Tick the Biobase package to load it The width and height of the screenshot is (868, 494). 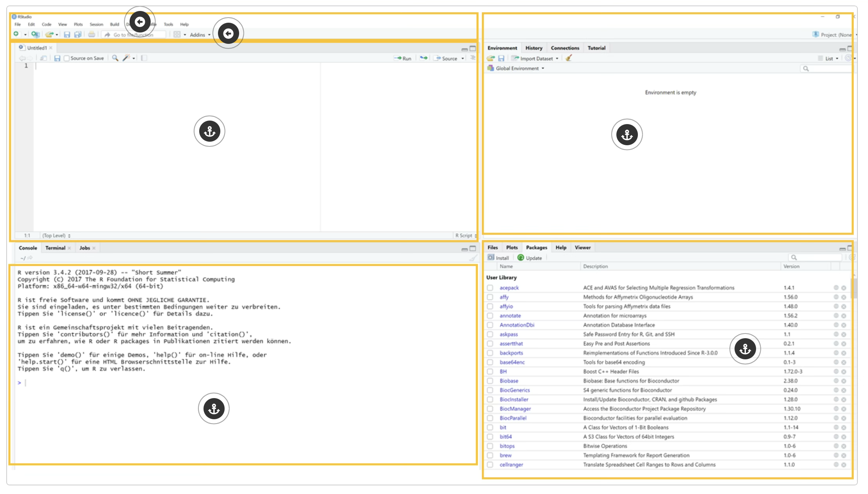tap(490, 380)
